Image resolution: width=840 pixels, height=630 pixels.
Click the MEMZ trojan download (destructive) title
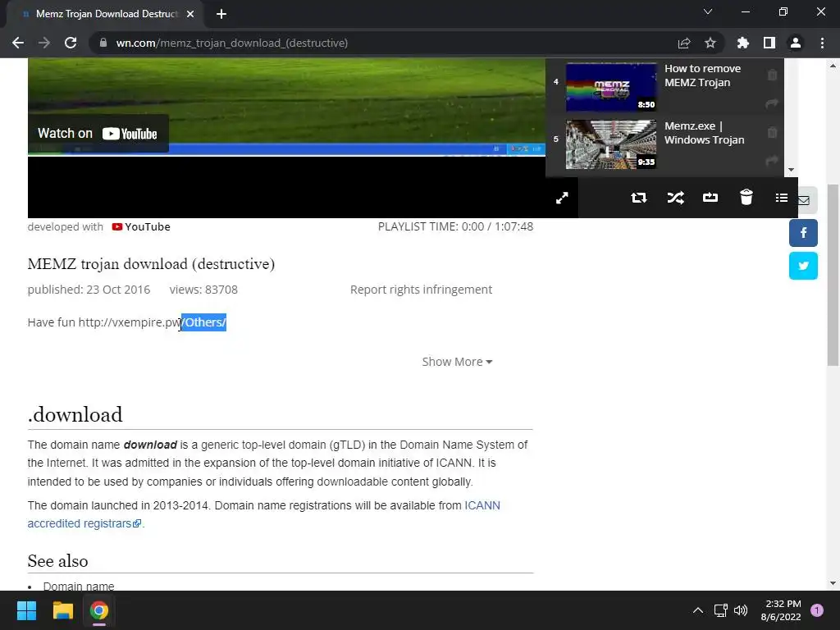tap(151, 263)
